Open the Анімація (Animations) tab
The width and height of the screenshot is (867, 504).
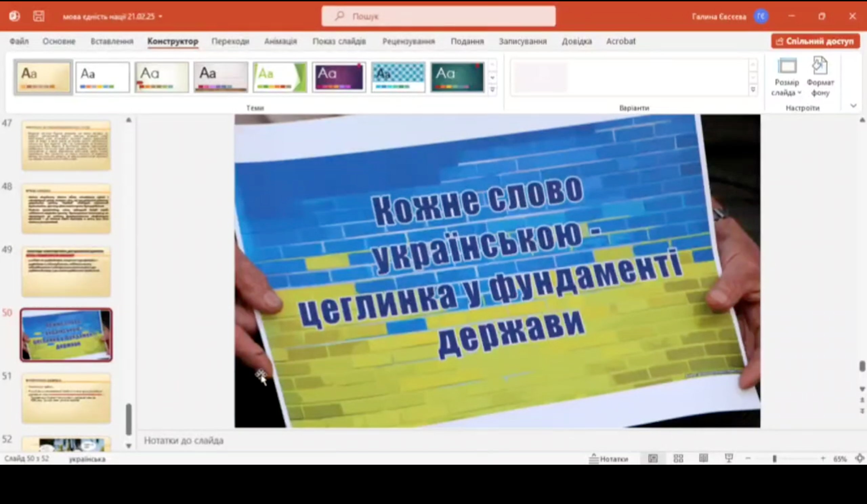tap(280, 41)
